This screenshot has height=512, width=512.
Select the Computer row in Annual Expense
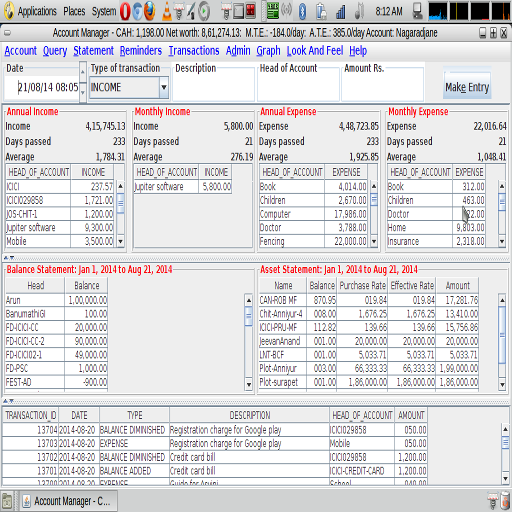click(x=313, y=214)
